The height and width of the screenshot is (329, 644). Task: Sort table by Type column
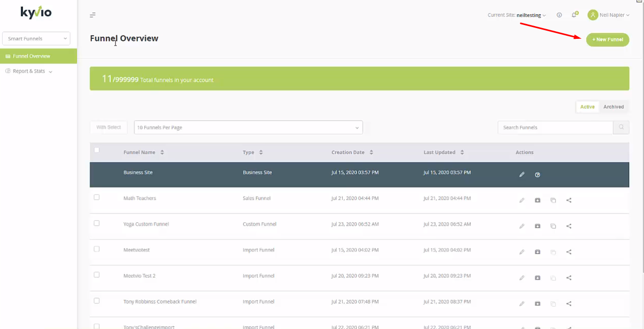[x=253, y=152]
